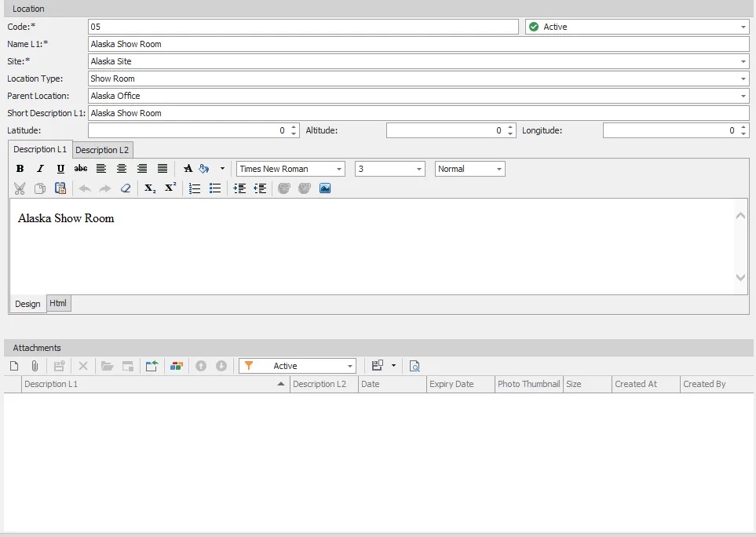756x537 pixels.
Task: Attach a file with paperclip icon
Action: [x=35, y=366]
